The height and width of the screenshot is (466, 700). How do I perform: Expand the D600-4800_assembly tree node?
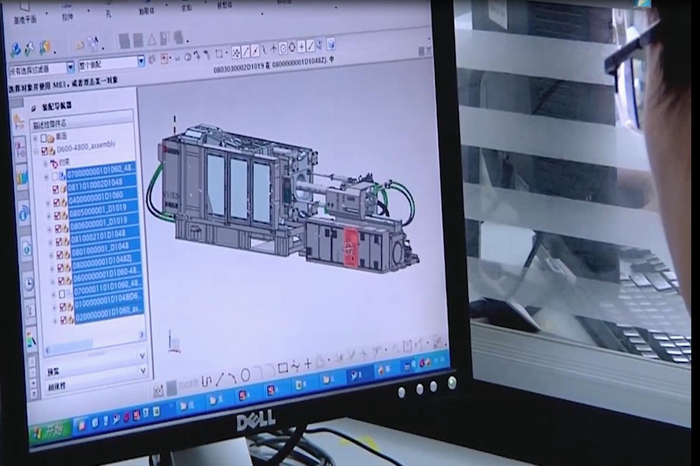37,151
